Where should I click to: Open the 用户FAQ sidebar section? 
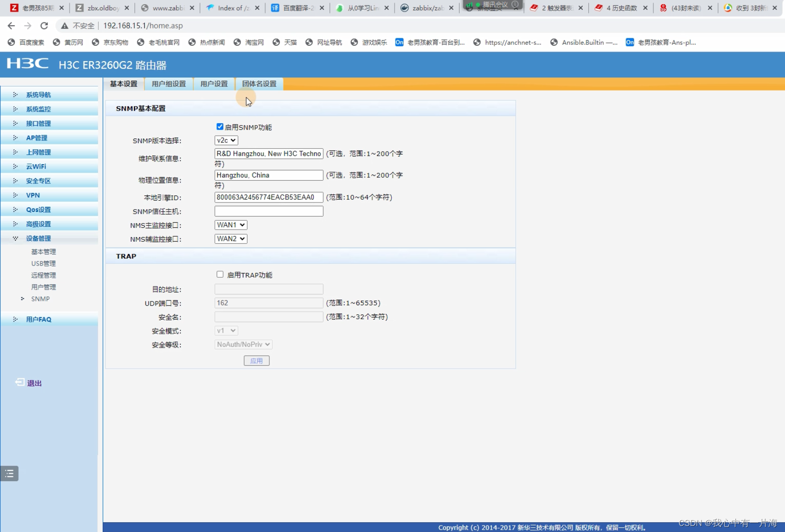point(49,320)
